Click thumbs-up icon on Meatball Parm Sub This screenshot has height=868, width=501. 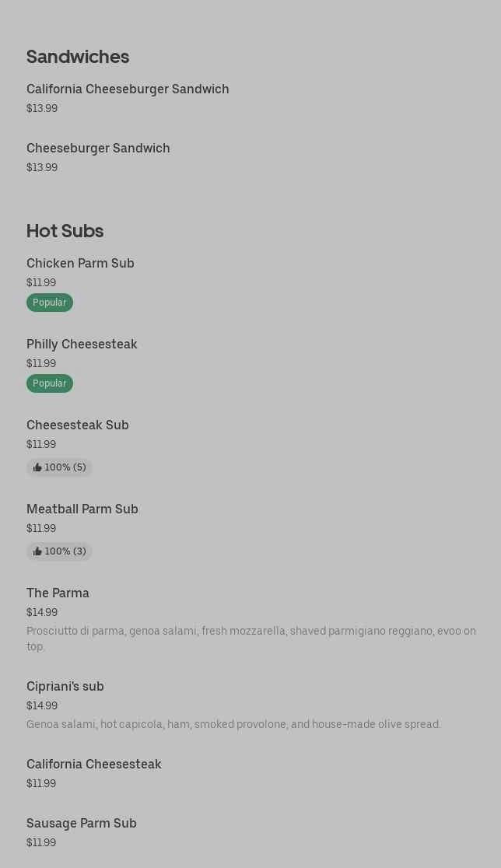tap(37, 551)
